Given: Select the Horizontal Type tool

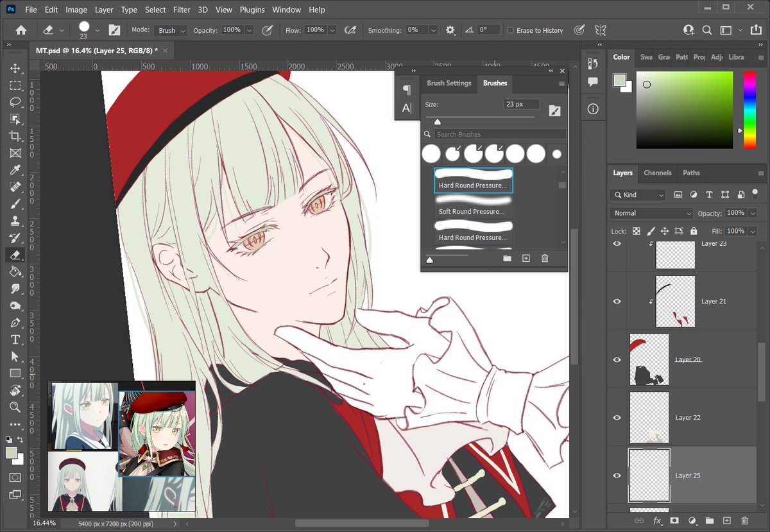Looking at the screenshot, I should pyautogui.click(x=15, y=339).
